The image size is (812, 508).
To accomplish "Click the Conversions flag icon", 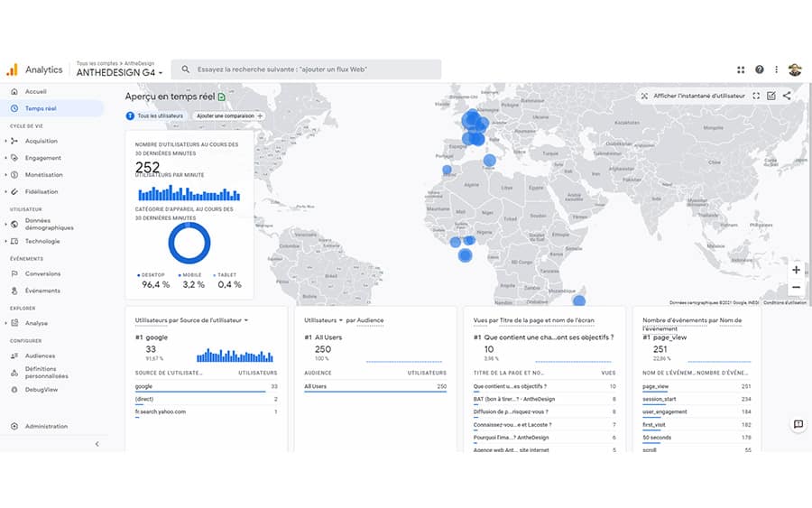I will click(14, 274).
